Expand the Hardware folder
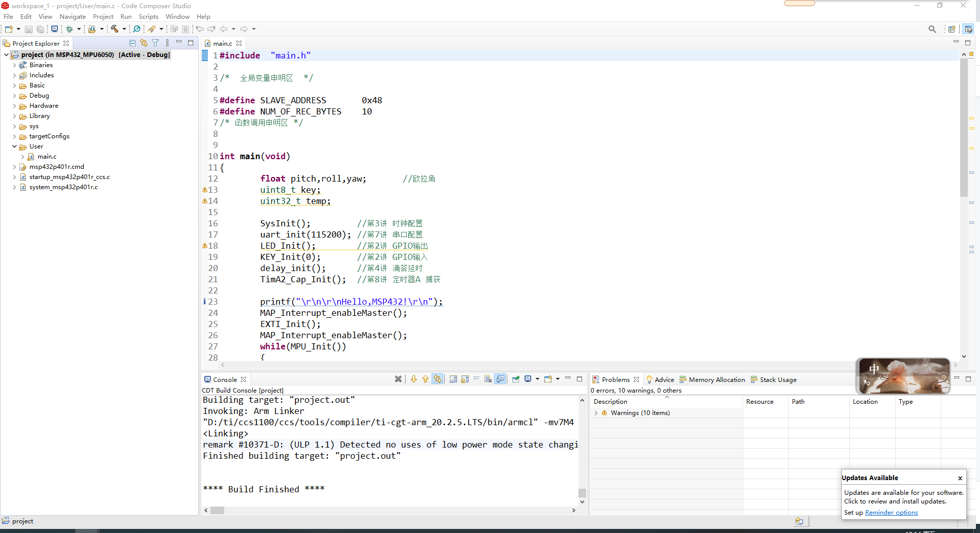Image resolution: width=980 pixels, height=533 pixels. 14,106
